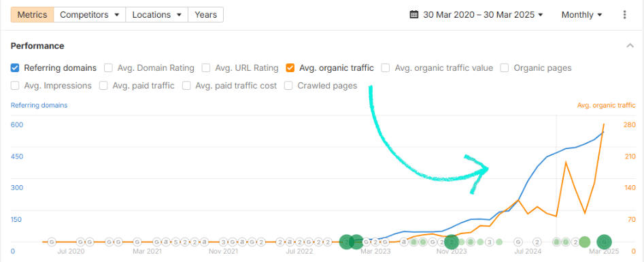Click the G marker above Jul 2024
Image resolution: width=644 pixels, height=262 pixels.
(x=518, y=242)
